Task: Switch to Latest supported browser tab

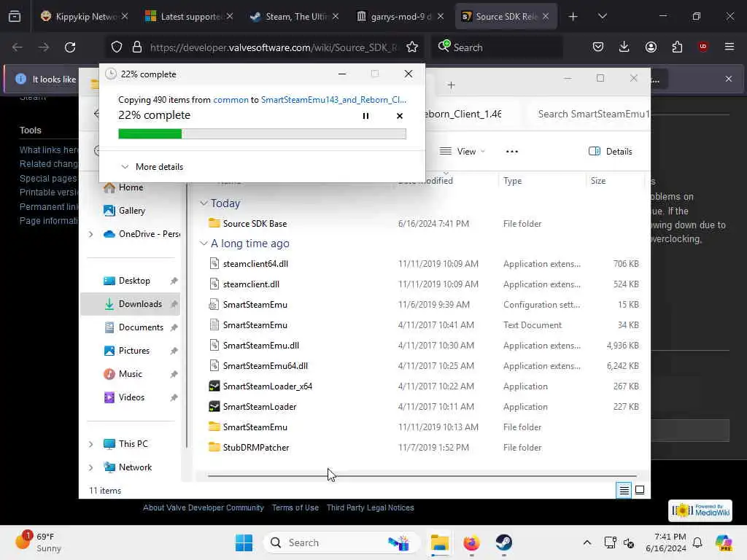Action: click(189, 16)
